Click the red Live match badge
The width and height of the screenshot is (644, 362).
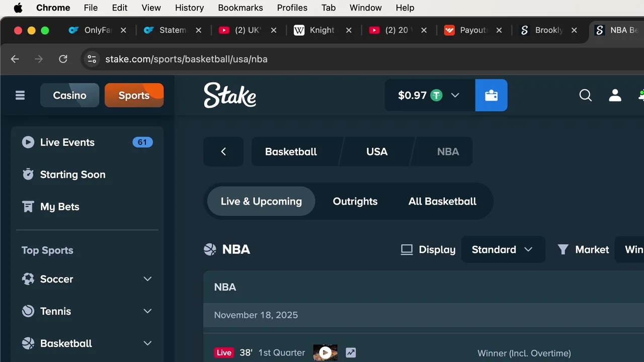pyautogui.click(x=224, y=353)
